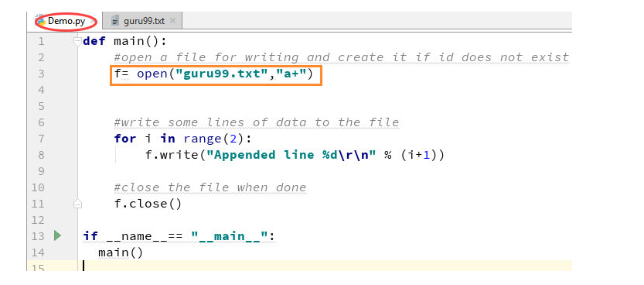
Task: Click the 'for i in range(2):' line
Action: 182,139
